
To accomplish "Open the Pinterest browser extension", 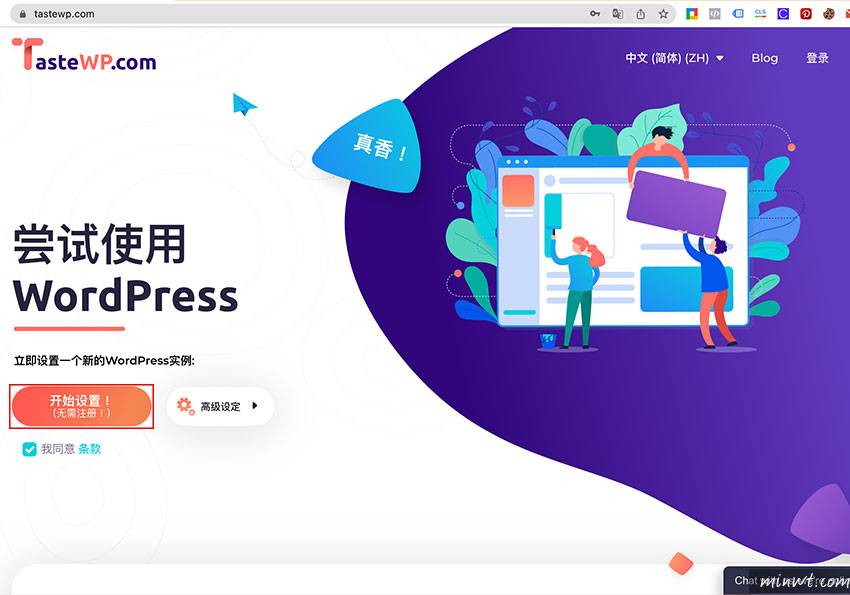I will click(805, 14).
